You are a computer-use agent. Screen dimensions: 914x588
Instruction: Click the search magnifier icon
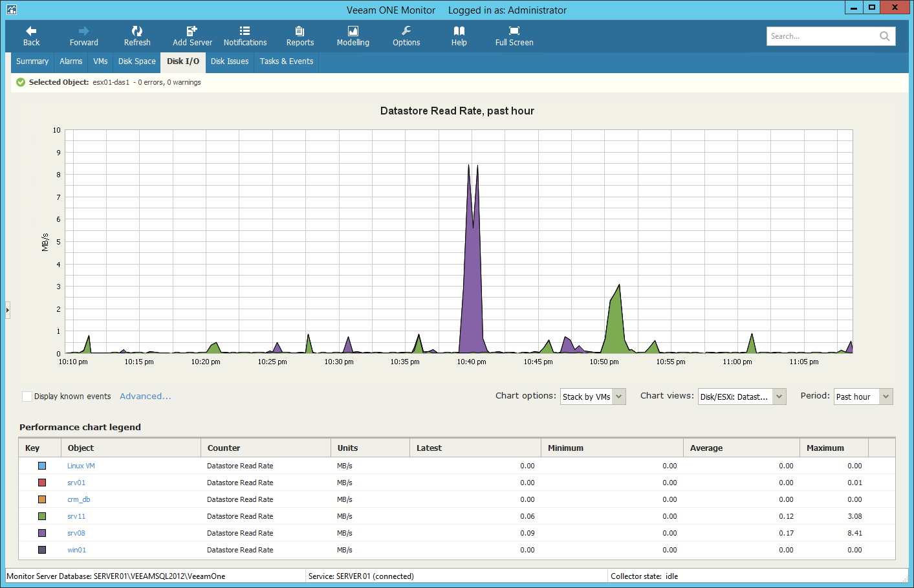click(x=885, y=36)
